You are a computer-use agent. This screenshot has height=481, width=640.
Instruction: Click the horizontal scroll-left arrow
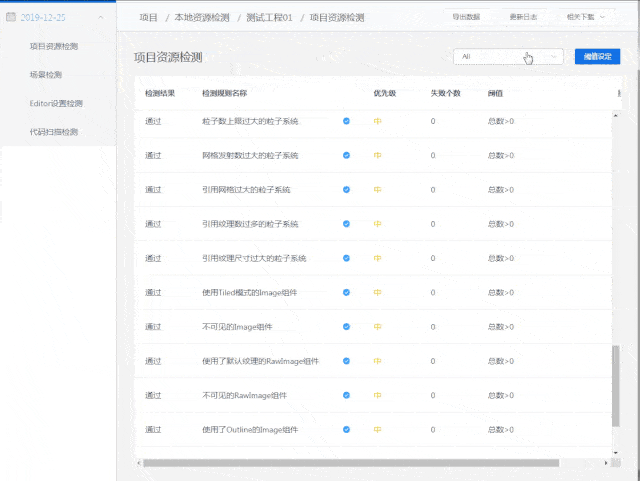(x=139, y=463)
